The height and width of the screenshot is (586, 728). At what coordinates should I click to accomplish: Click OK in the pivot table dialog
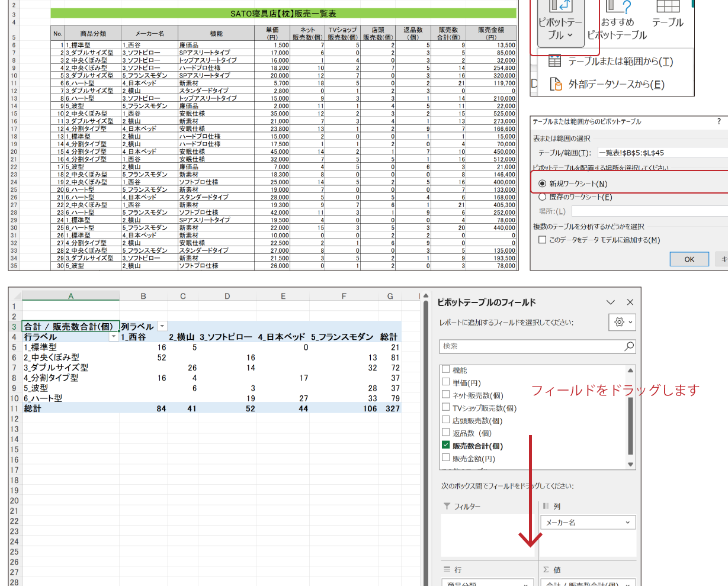click(x=689, y=259)
